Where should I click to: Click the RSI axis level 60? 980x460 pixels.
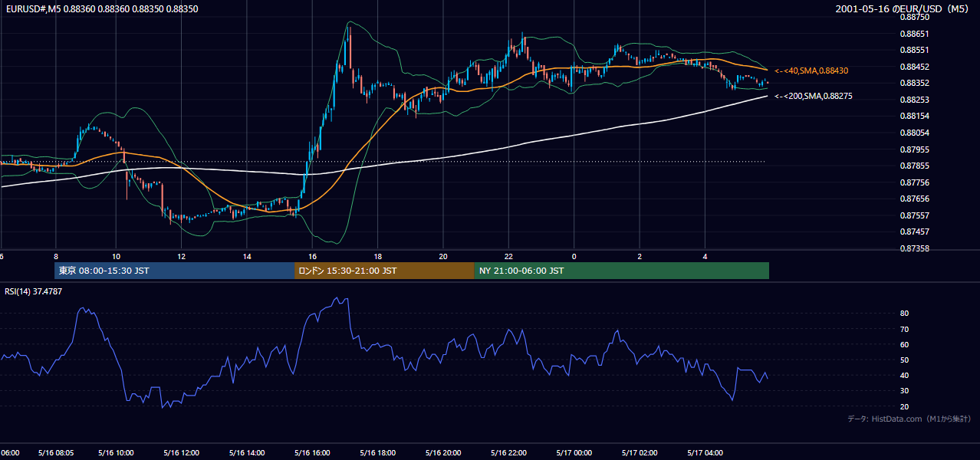(x=904, y=344)
